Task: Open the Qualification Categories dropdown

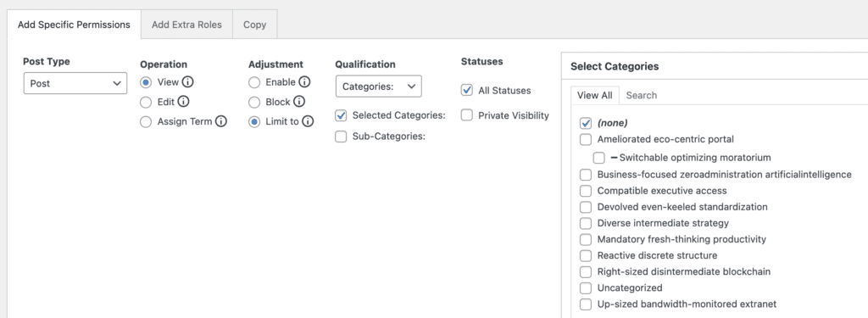Action: click(x=379, y=86)
